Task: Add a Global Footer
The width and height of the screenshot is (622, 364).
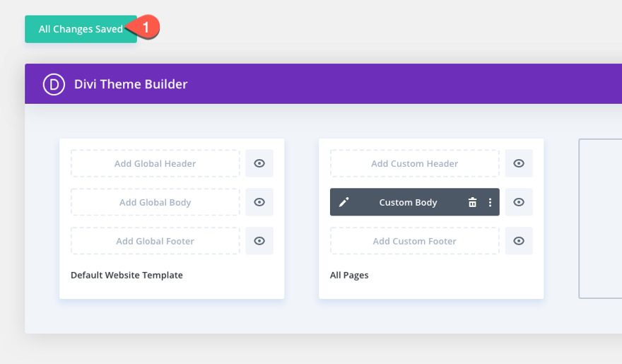Action: [155, 241]
